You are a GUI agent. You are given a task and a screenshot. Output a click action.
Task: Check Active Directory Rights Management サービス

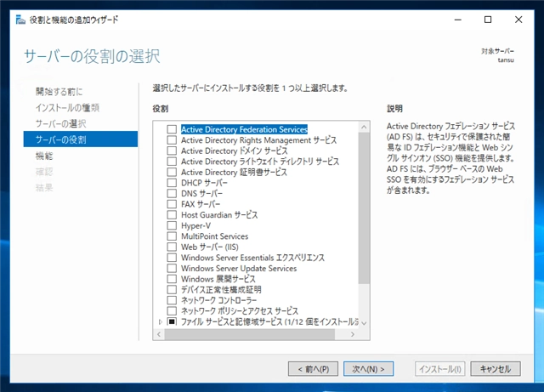point(172,140)
